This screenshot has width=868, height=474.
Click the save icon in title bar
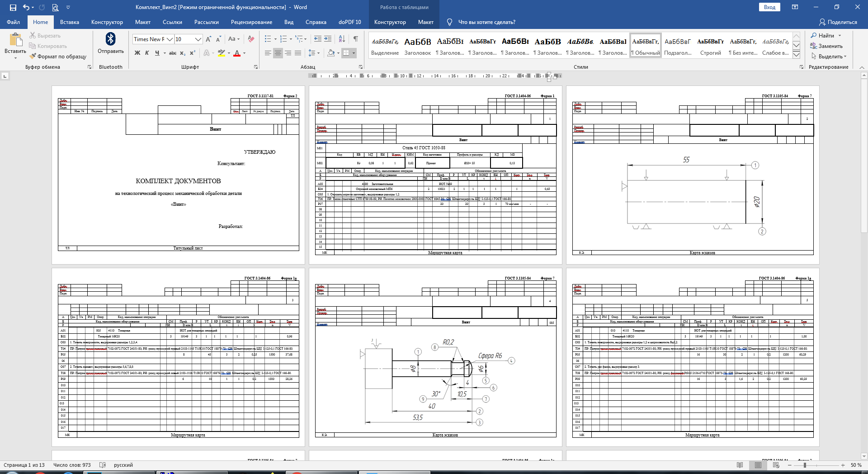click(13, 7)
